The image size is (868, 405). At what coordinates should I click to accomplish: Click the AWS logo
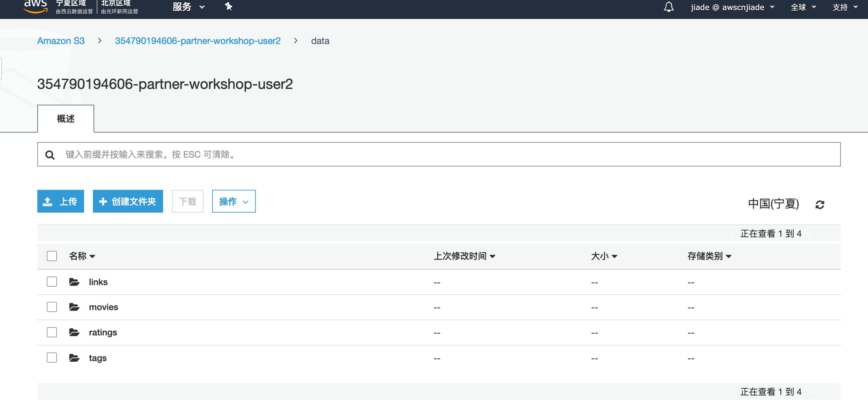click(35, 6)
